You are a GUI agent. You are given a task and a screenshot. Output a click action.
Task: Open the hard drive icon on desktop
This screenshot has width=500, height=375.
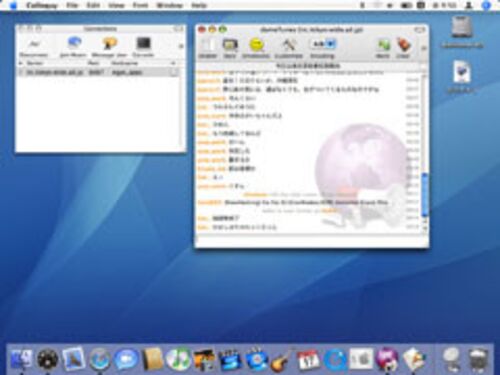click(x=462, y=27)
